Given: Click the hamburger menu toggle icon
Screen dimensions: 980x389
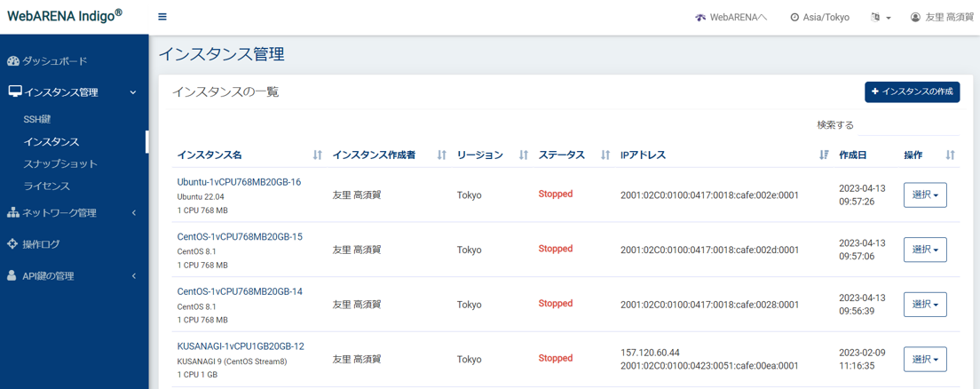Looking at the screenshot, I should 162,17.
